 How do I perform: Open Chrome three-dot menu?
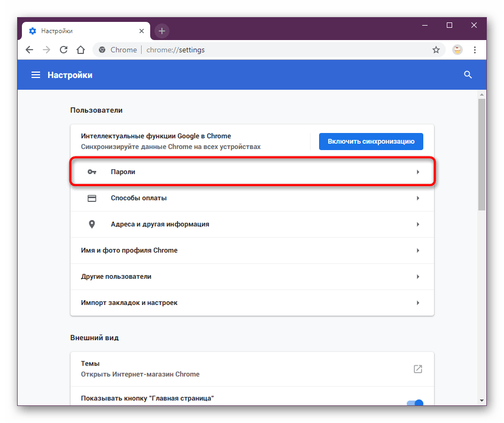point(475,50)
